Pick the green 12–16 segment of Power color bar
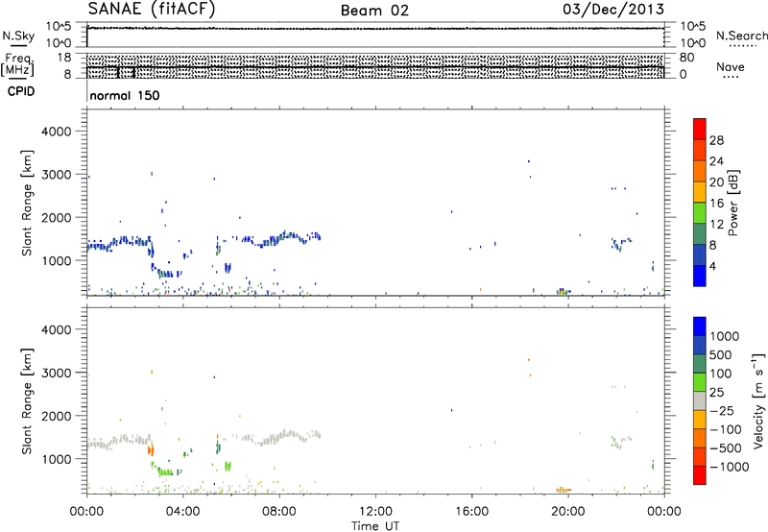 pos(700,213)
